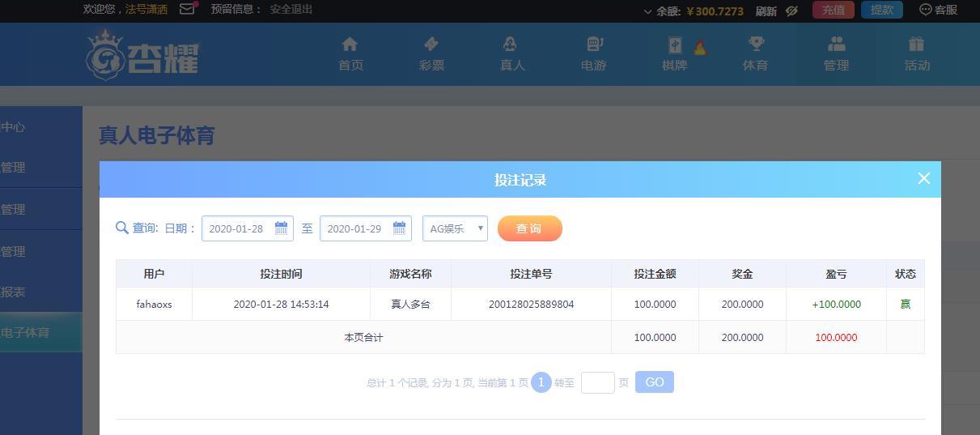This screenshot has width=980, height=435.
Task: Open calendar icon for end date
Action: pyautogui.click(x=400, y=228)
